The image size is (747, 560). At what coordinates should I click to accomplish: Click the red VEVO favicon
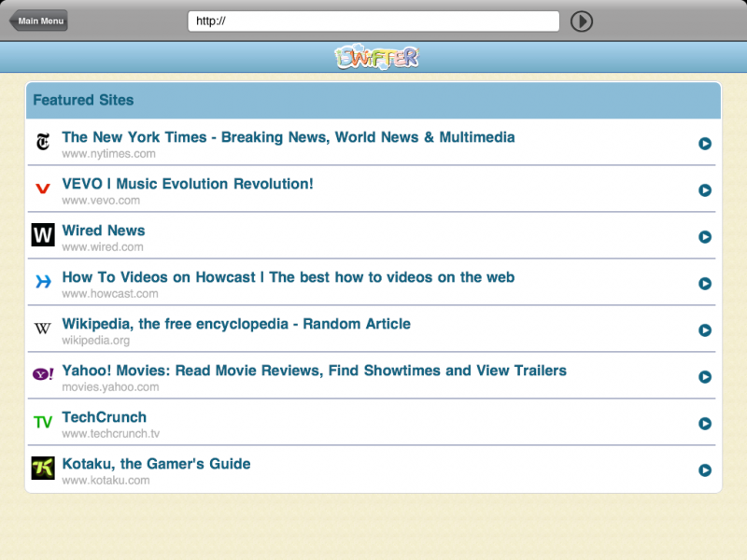click(43, 189)
